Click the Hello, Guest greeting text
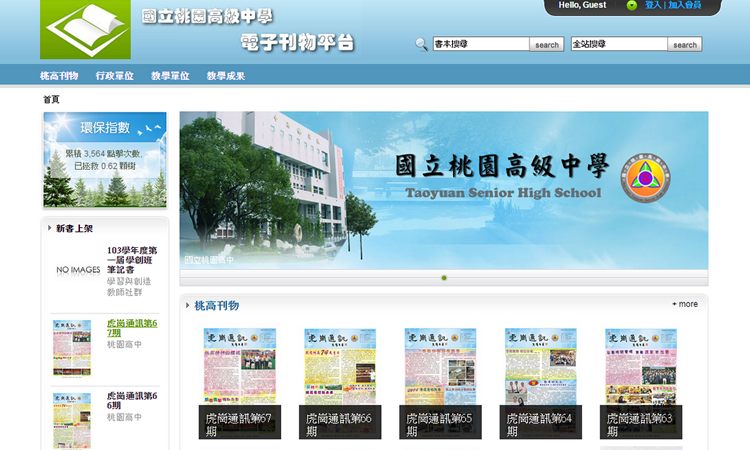The height and width of the screenshot is (450, 750). 582,5
